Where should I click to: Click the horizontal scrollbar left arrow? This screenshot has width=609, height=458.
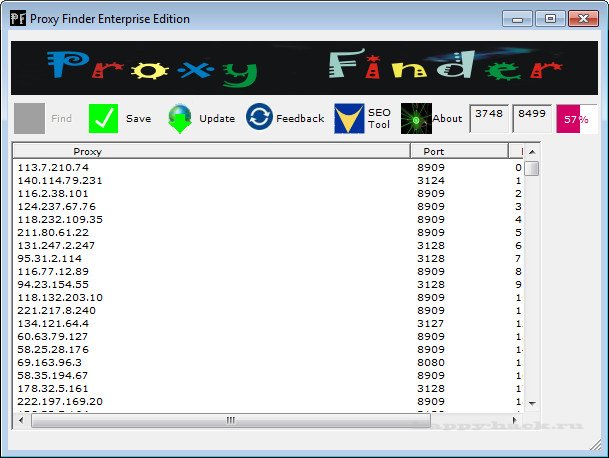21,420
